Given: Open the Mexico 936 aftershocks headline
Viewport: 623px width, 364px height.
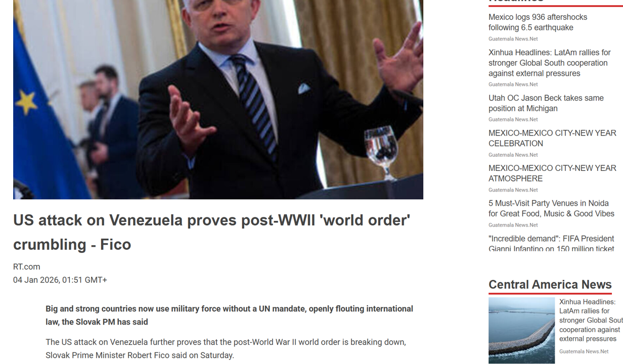Looking at the screenshot, I should (538, 22).
